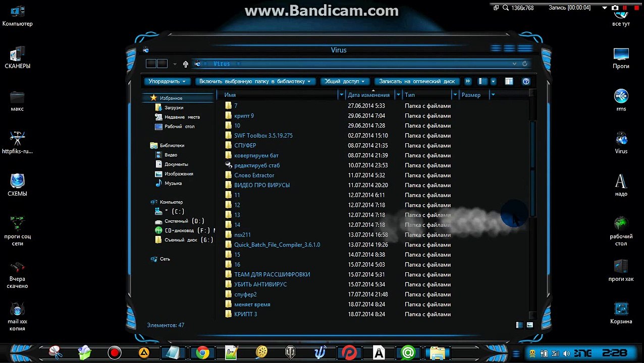Select the надо desktop icon
Image resolution: width=644 pixels, height=363 pixels.
(621, 185)
